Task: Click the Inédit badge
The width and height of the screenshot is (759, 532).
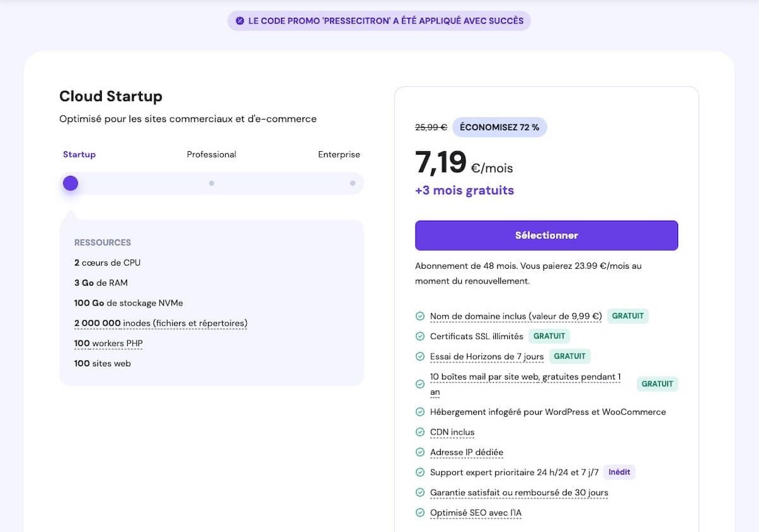Action: [619, 473]
